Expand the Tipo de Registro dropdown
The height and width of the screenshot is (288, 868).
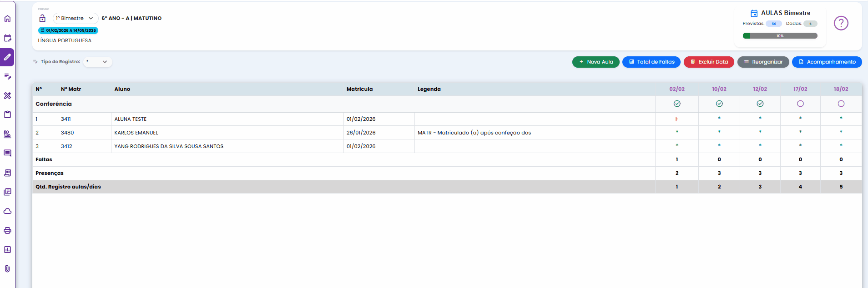98,62
